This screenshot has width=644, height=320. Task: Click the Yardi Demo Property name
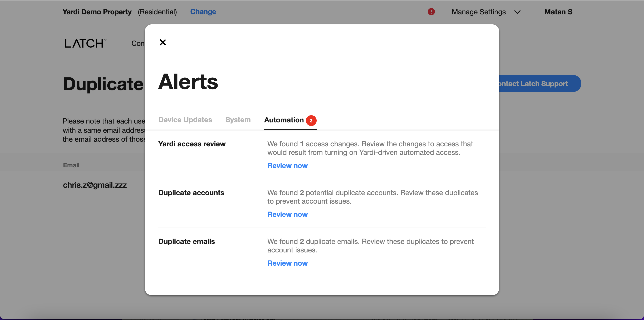[97, 12]
